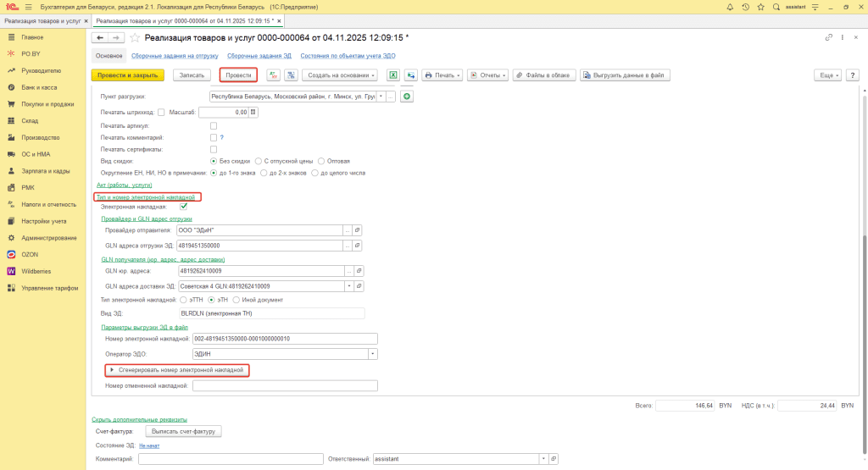Click the green Excel spreadsheet toolbar icon
Image resolution: width=868 pixels, height=470 pixels.
pyautogui.click(x=393, y=75)
